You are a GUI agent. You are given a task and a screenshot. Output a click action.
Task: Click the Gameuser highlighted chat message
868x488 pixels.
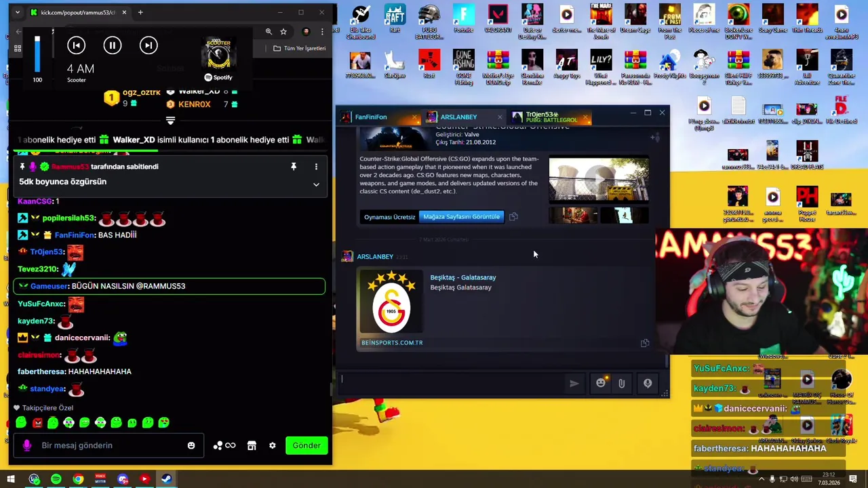pos(169,286)
